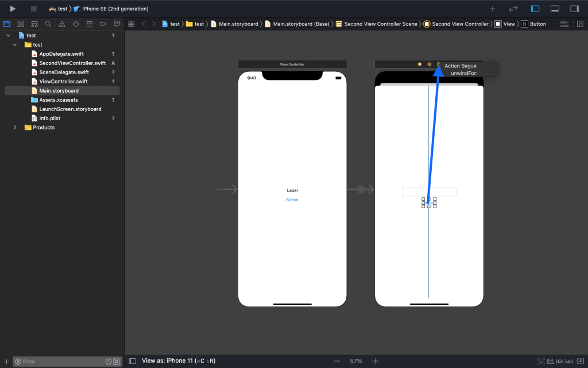This screenshot has width=588, height=368.
Task: Select the First Responder dock icon
Action: point(430,64)
